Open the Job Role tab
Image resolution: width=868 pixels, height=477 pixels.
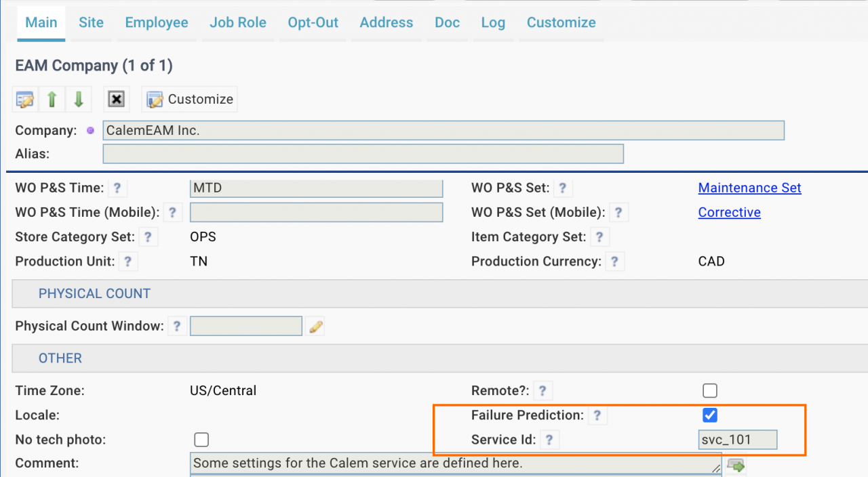[237, 22]
